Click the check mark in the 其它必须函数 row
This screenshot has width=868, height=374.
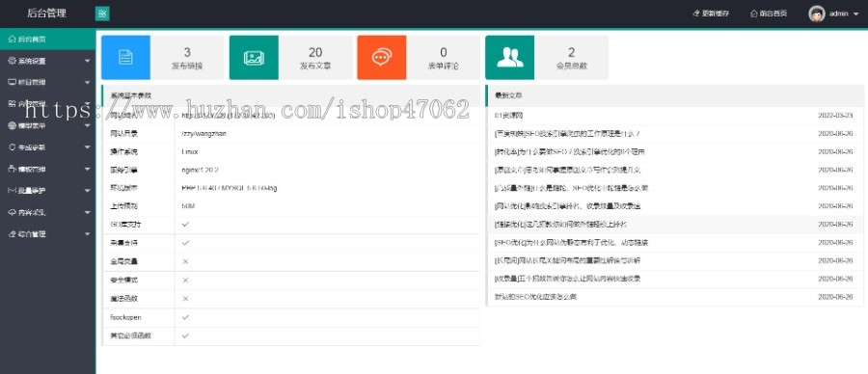(185, 335)
